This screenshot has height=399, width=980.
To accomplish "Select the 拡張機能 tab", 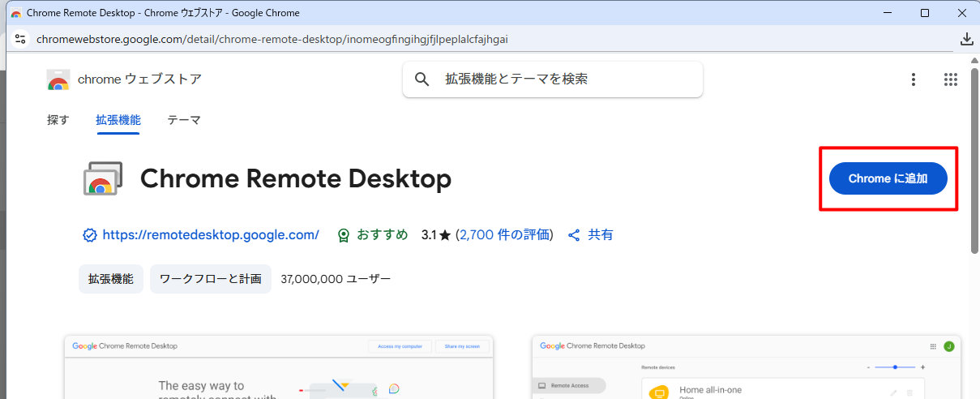I will (x=118, y=120).
